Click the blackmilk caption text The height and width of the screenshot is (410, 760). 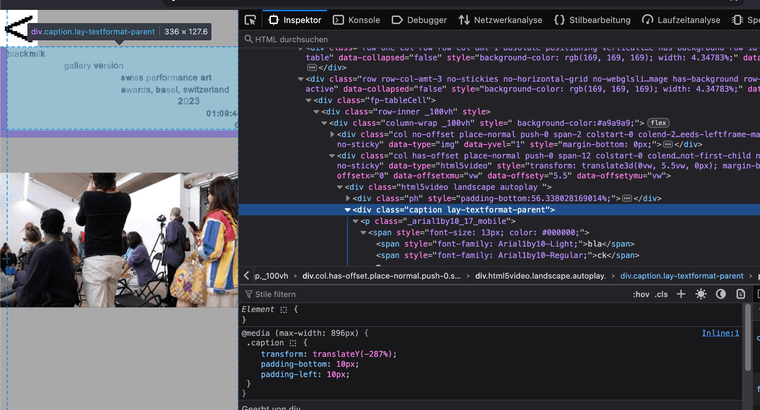pyautogui.click(x=26, y=54)
